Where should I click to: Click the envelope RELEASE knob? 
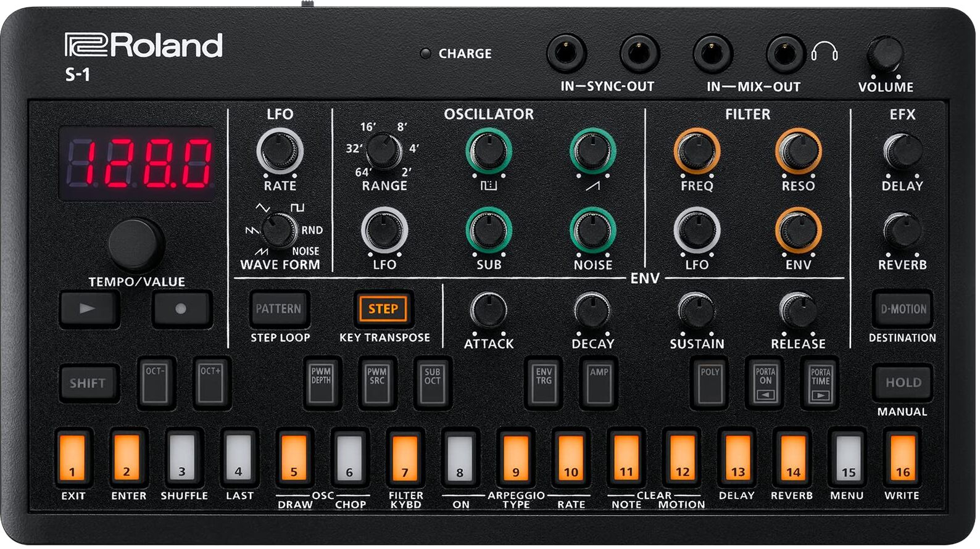[798, 310]
